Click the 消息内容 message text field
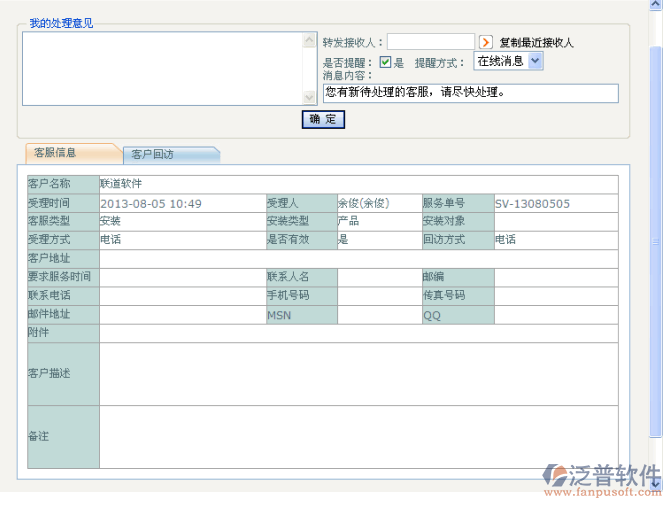Viewport: 672px width, 508px height. tap(470, 93)
